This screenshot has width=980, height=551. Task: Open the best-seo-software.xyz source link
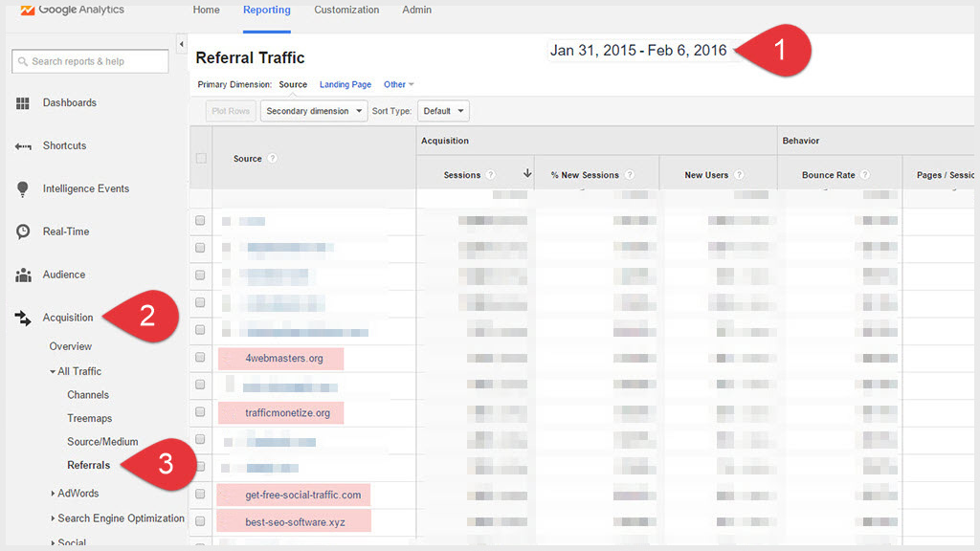coord(295,522)
